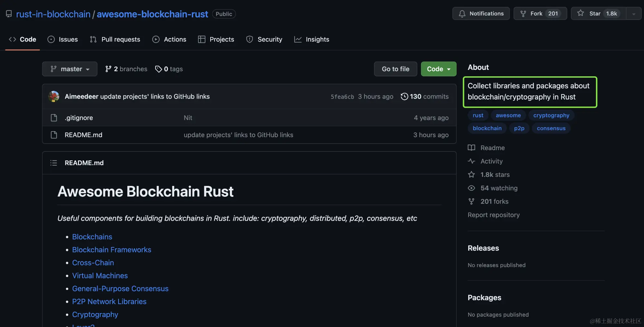Click the Fork 201 button

(540, 14)
